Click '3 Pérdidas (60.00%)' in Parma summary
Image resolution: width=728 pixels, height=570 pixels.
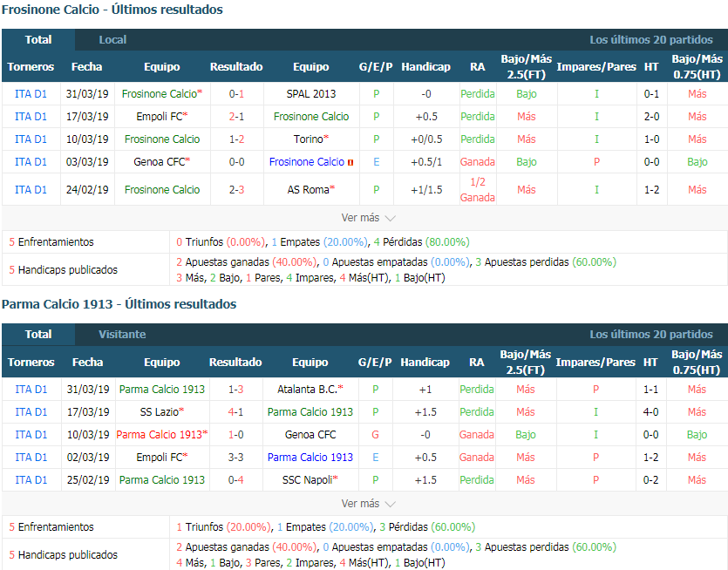(427, 527)
